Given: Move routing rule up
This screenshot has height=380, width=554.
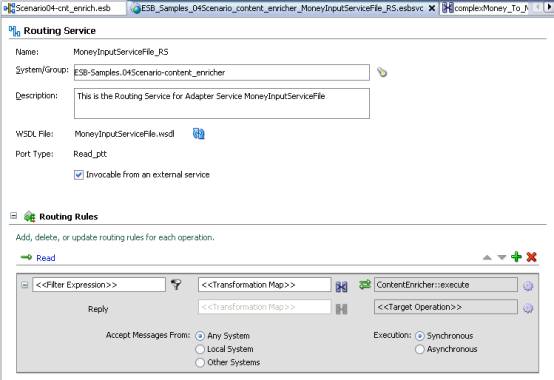Looking at the screenshot, I should (487, 257).
